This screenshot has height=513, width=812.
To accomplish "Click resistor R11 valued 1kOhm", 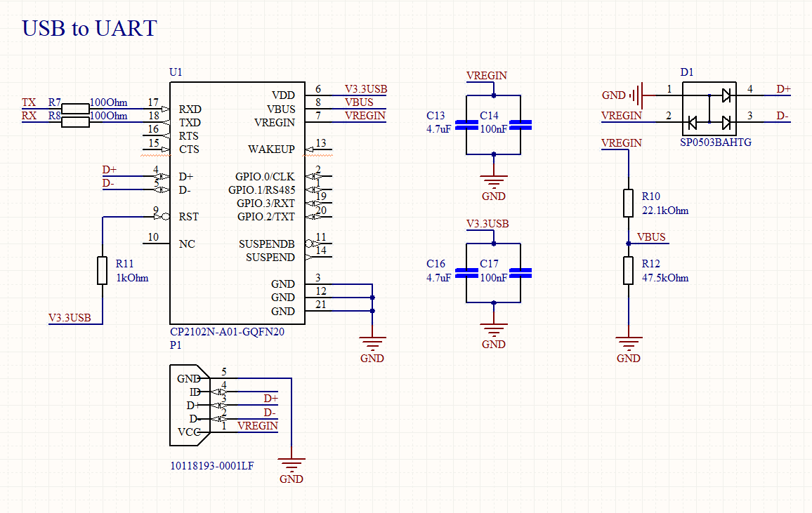I will 103,270.
